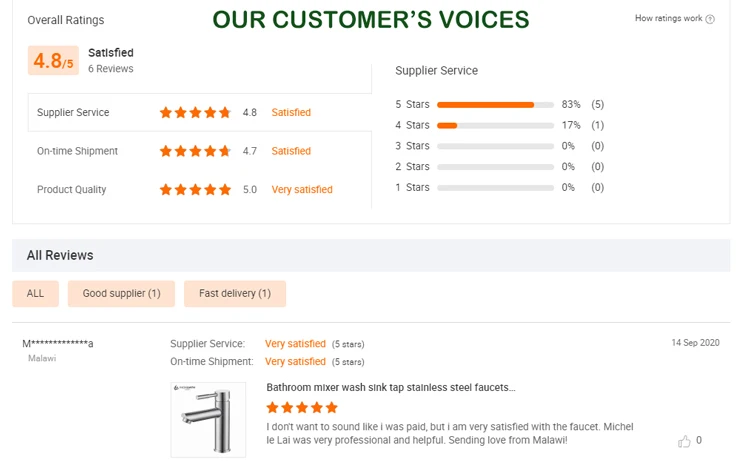750x461 pixels.
Task: Click the On-time Shipment star rating icons
Action: click(x=195, y=151)
